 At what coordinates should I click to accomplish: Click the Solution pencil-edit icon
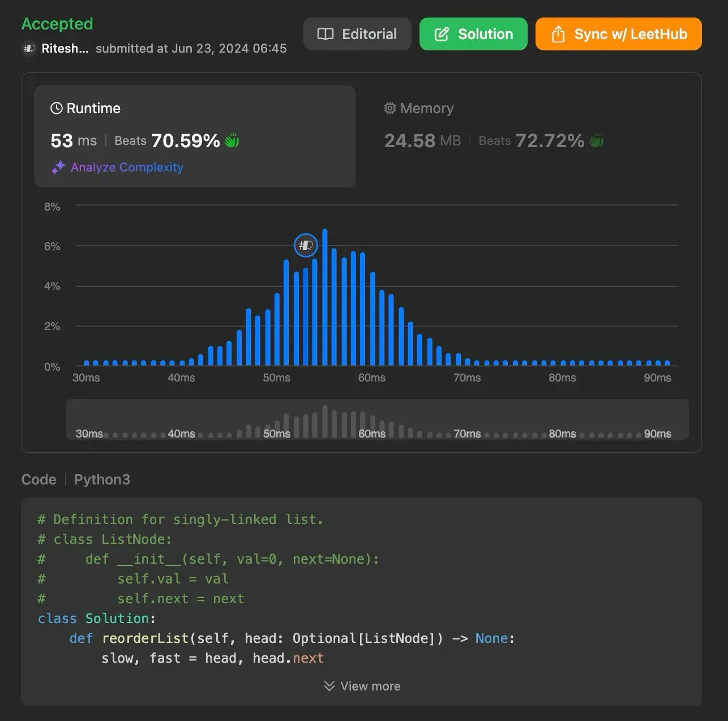pyautogui.click(x=442, y=35)
